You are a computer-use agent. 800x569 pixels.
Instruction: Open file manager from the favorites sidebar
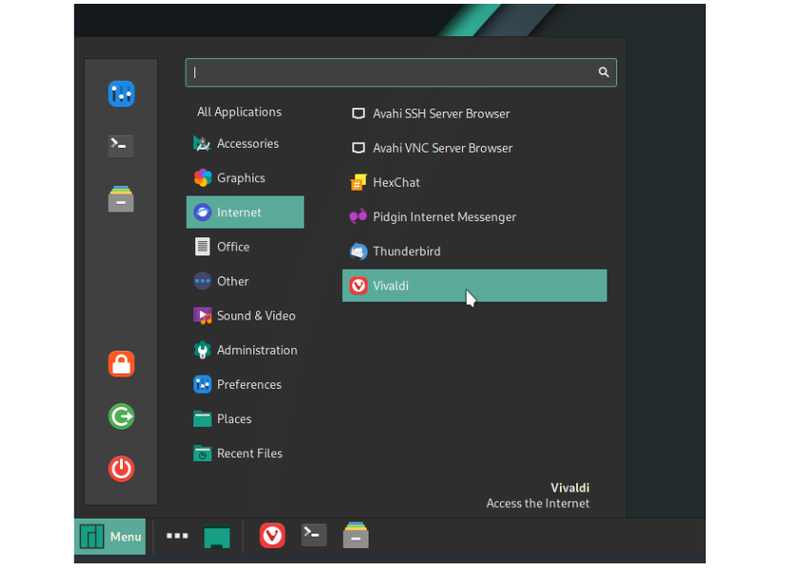121,199
